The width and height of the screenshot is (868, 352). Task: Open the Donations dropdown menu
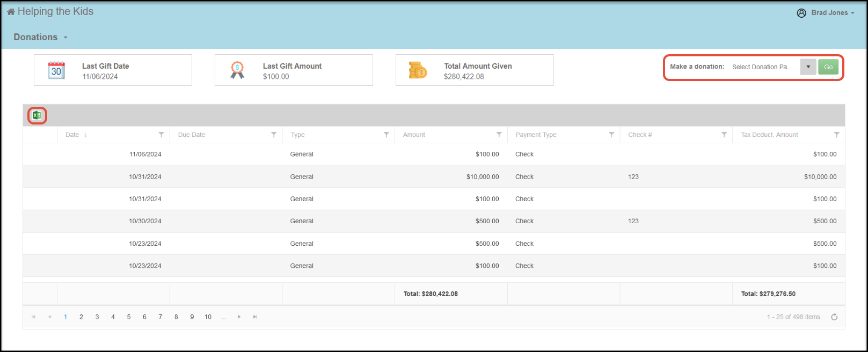pyautogui.click(x=41, y=37)
